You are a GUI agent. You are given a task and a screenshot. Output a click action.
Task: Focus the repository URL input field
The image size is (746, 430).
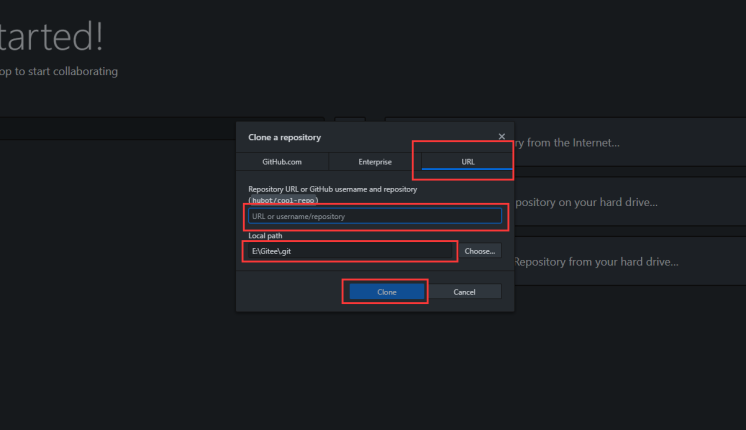374,216
